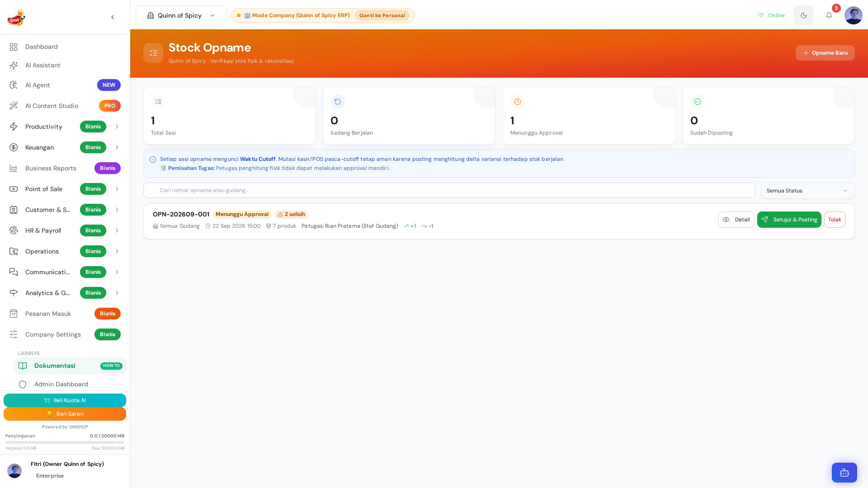868x488 pixels.
Task: Click the Penyimpanan storage progress bar
Action: pos(65,442)
